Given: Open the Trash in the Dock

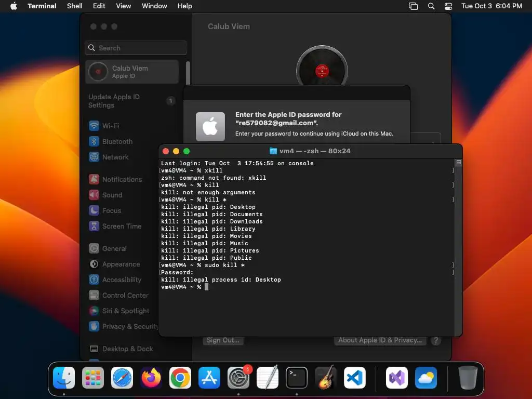Looking at the screenshot, I should pos(468,378).
